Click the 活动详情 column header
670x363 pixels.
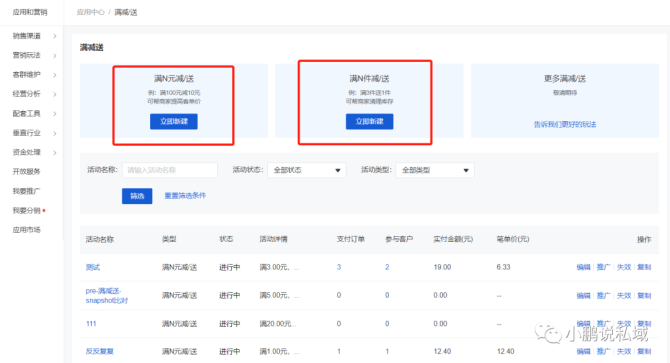273,239
